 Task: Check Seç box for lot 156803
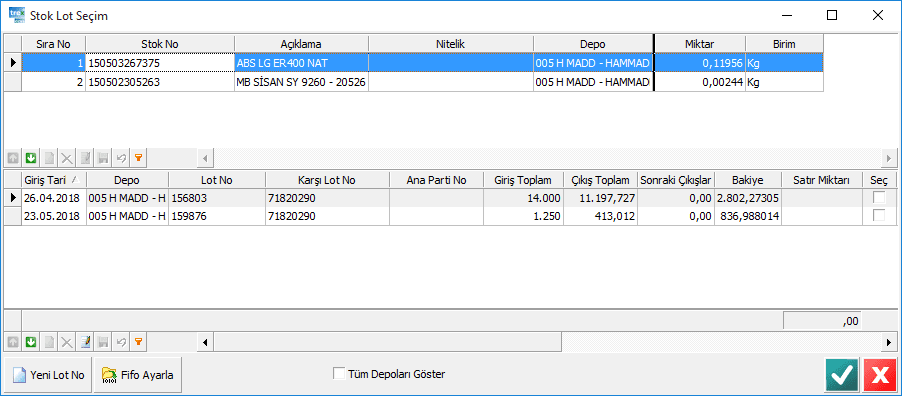879,198
